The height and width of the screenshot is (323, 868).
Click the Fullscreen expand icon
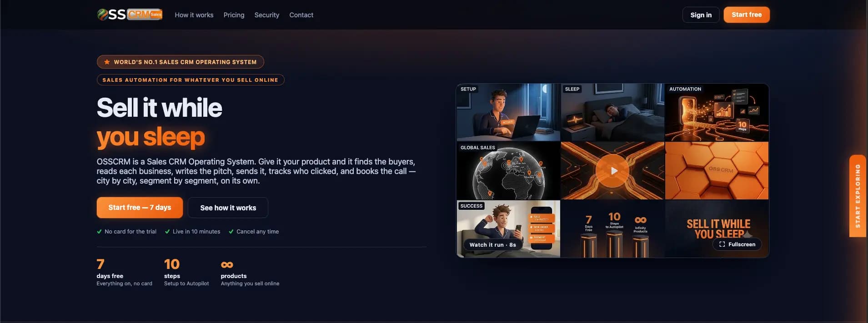(722, 244)
